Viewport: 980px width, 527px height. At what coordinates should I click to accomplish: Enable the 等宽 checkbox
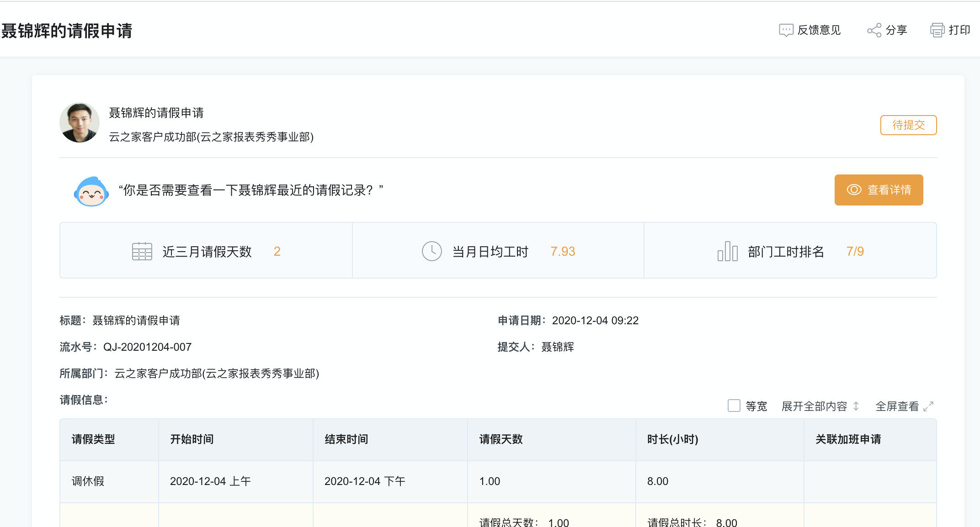[x=734, y=406]
